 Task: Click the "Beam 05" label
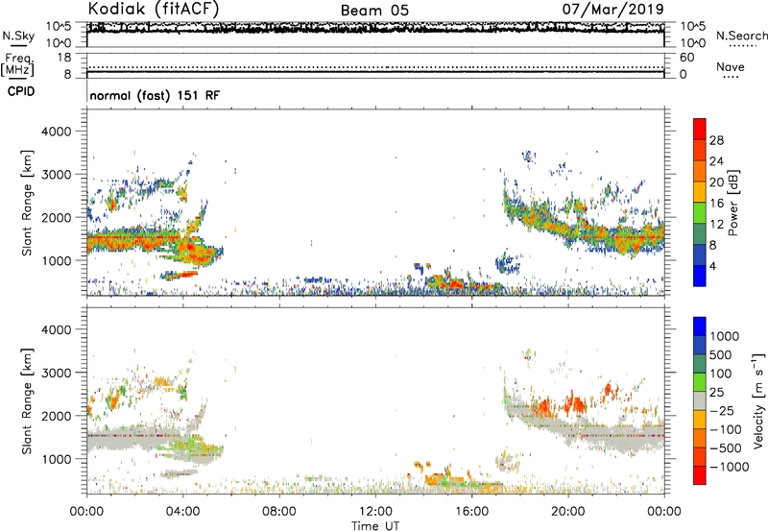click(x=374, y=11)
